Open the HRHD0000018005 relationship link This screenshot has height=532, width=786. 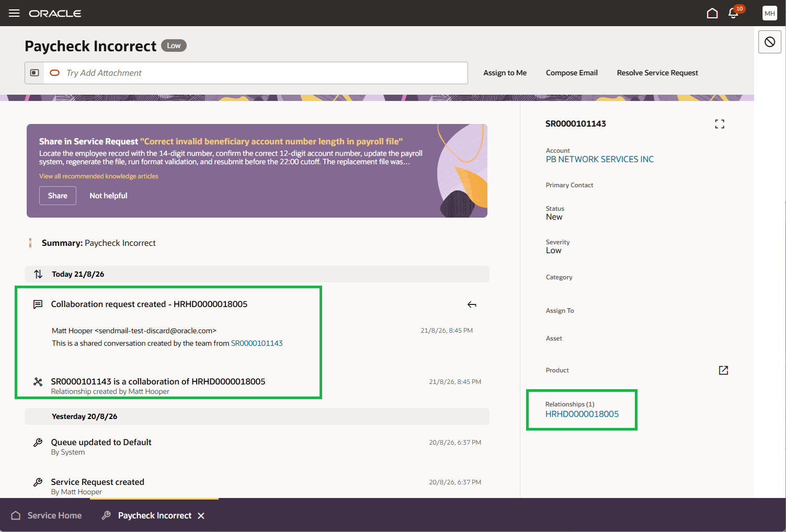582,414
